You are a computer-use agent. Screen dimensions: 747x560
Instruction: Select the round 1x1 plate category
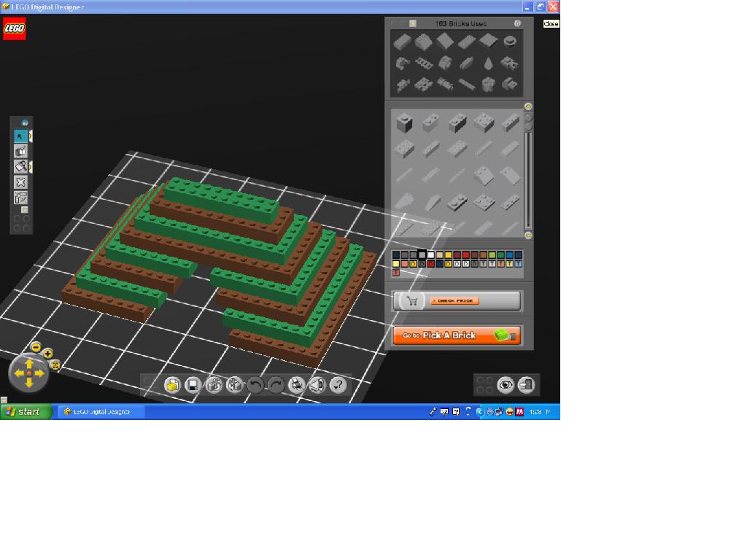point(510,42)
